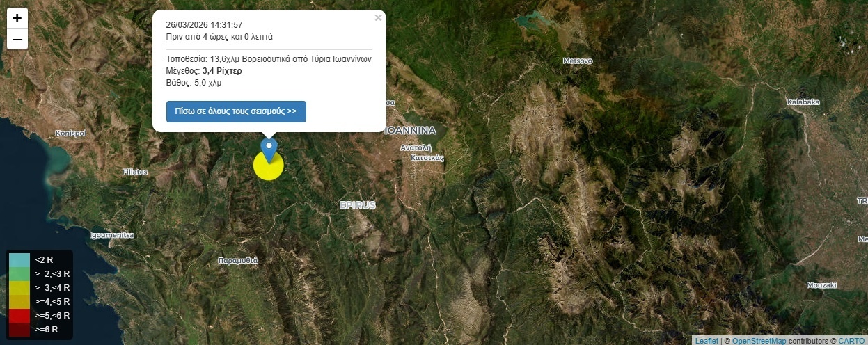Click the Kalabaka town label
Screen dimensions: 868x345
[803, 102]
